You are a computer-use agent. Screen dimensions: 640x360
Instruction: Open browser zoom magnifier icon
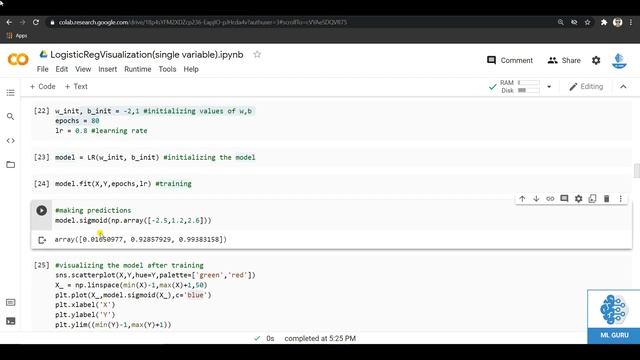561,22
